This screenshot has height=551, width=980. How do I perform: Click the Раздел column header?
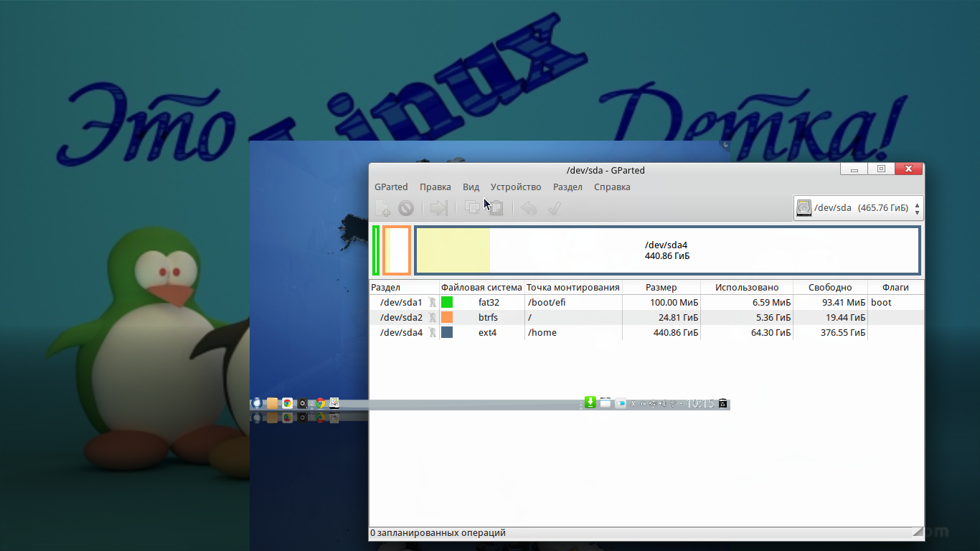pyautogui.click(x=404, y=288)
